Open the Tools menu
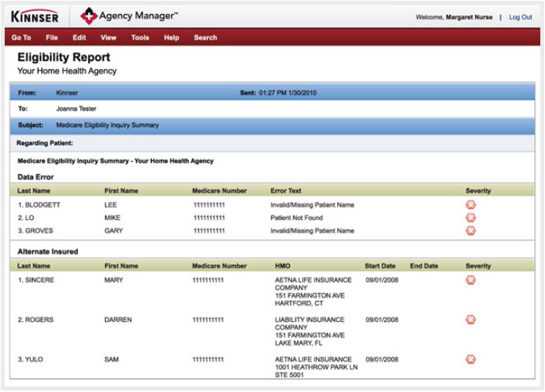This screenshot has width=545, height=392. click(140, 37)
